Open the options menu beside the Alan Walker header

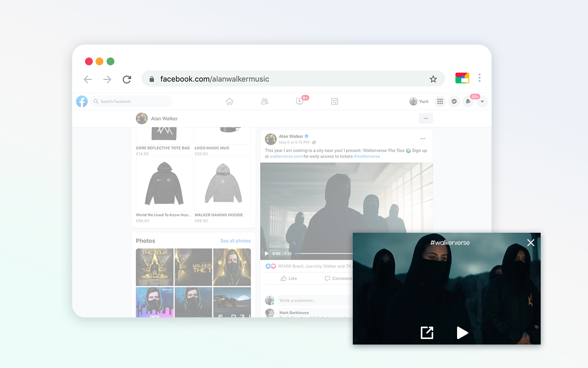(x=426, y=118)
